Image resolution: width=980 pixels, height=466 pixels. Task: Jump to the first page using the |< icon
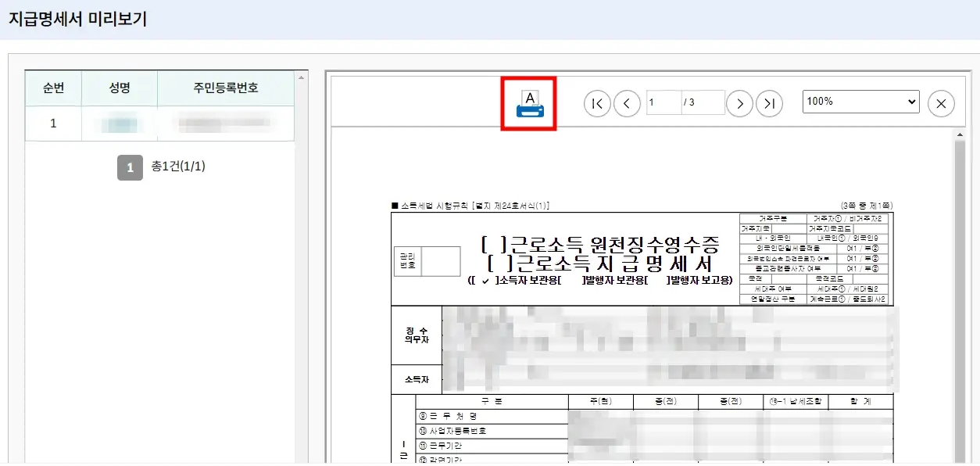click(x=596, y=102)
